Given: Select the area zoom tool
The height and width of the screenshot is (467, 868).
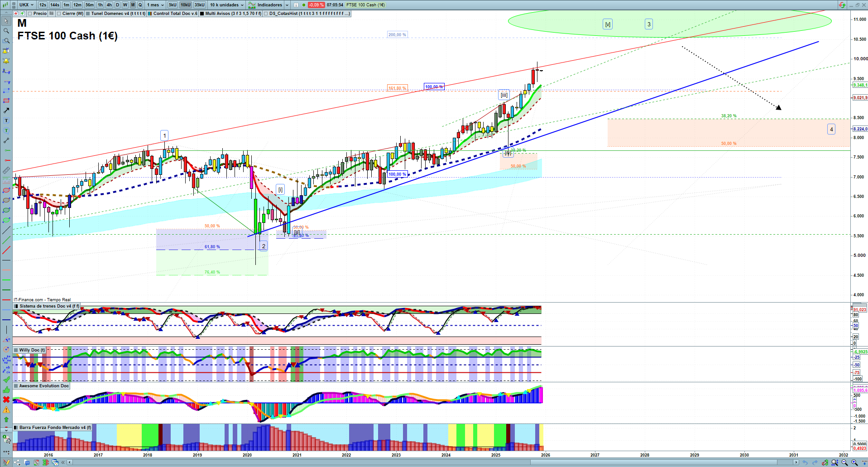Looking at the screenshot, I should pos(6,41).
